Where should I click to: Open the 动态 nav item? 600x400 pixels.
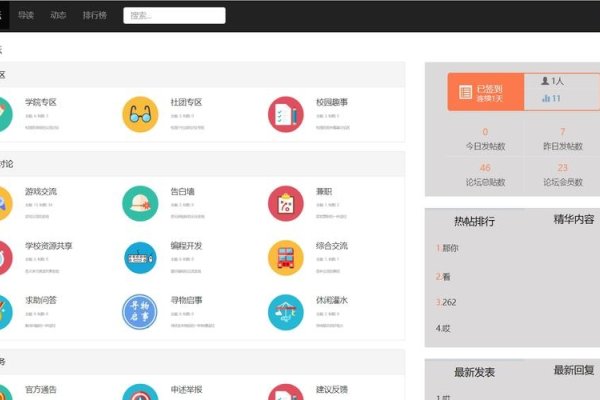point(58,15)
